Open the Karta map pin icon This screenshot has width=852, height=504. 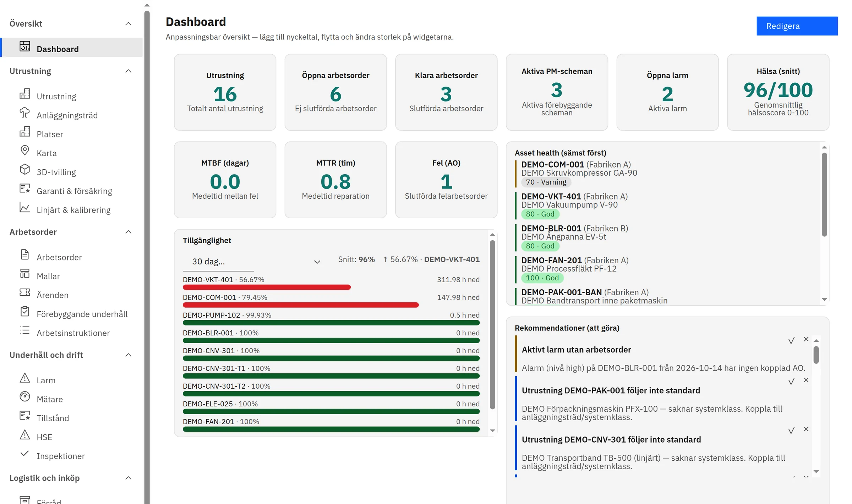pos(25,150)
